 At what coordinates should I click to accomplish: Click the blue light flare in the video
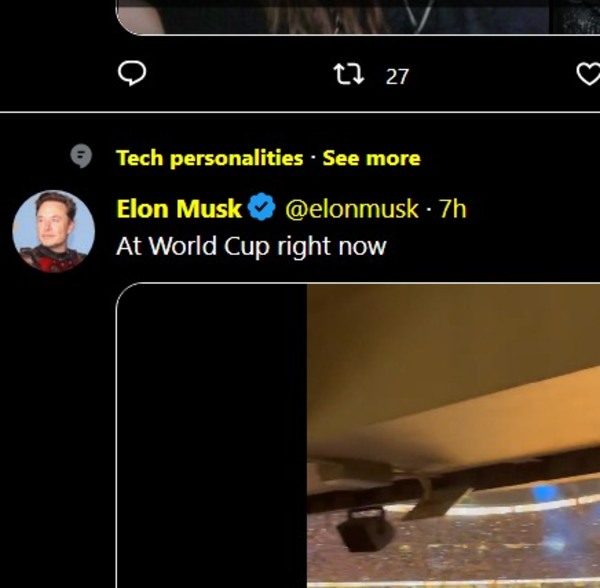click(545, 494)
